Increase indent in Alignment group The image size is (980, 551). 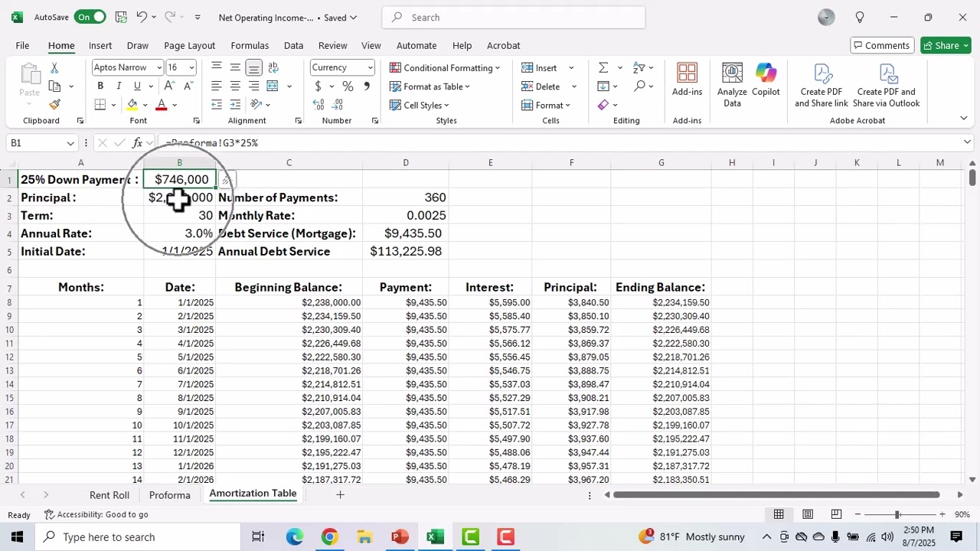235,104
